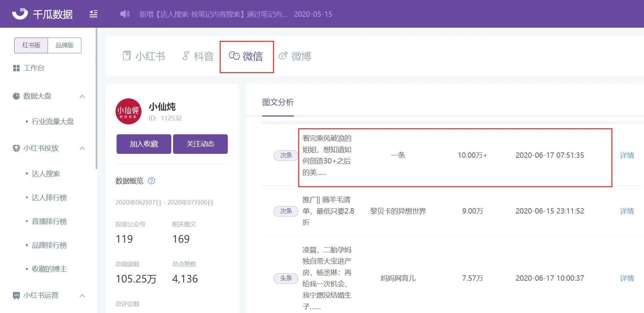644x313 pixels.
Task: Click the 黎贝卡的异想世界 account name
Action: tap(398, 211)
